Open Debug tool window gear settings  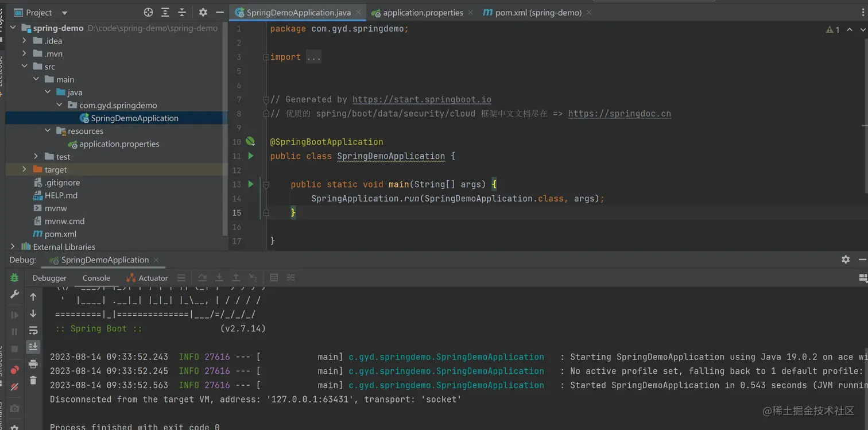click(846, 259)
